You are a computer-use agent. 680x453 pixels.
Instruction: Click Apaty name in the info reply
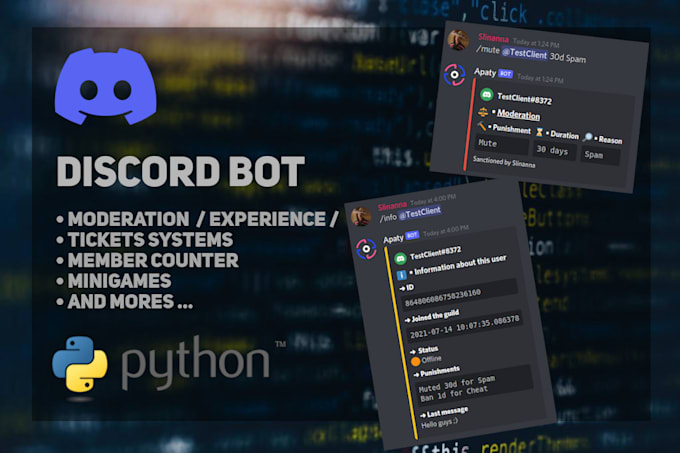[x=393, y=239]
